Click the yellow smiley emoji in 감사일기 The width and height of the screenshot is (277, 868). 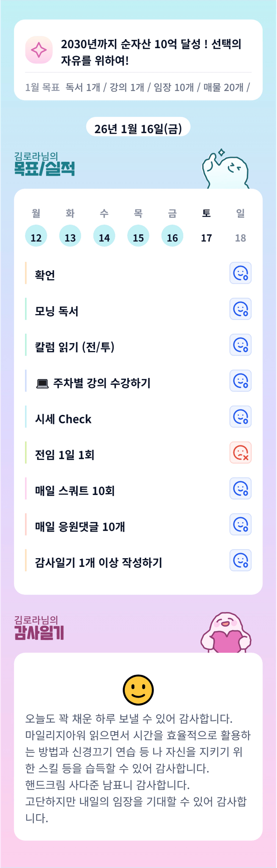point(138,690)
